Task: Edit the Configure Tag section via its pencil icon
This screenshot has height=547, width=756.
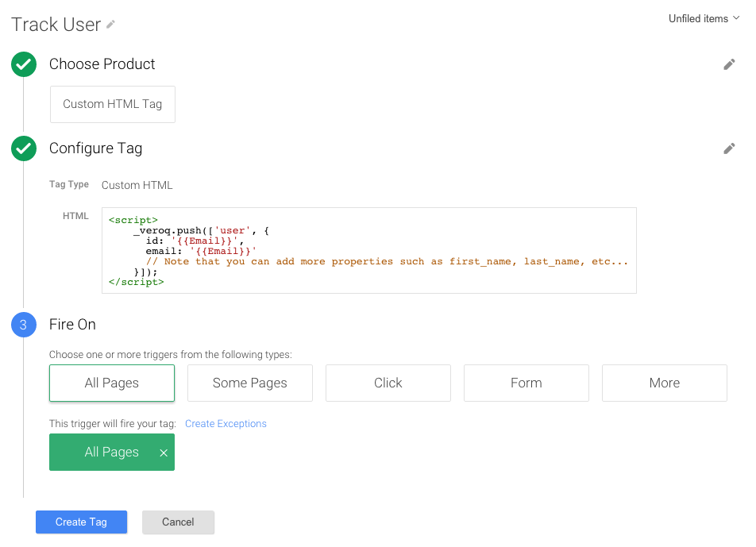Action: tap(729, 148)
